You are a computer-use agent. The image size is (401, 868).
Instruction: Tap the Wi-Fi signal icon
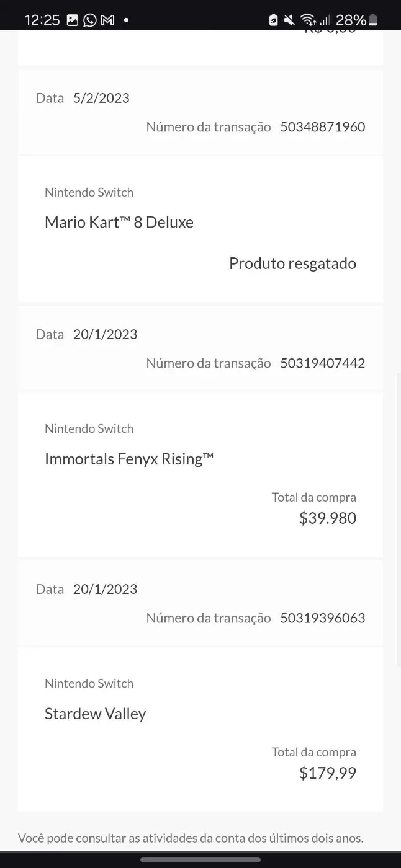pyautogui.click(x=307, y=20)
